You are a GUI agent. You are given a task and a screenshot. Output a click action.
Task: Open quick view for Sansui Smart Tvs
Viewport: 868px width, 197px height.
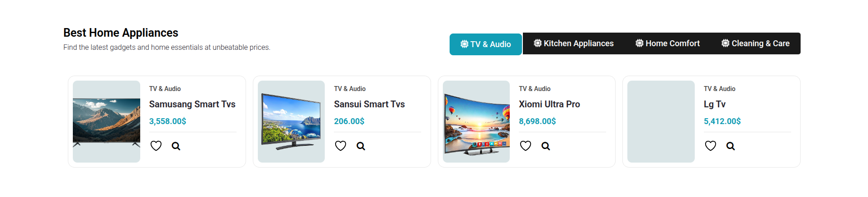point(360,146)
